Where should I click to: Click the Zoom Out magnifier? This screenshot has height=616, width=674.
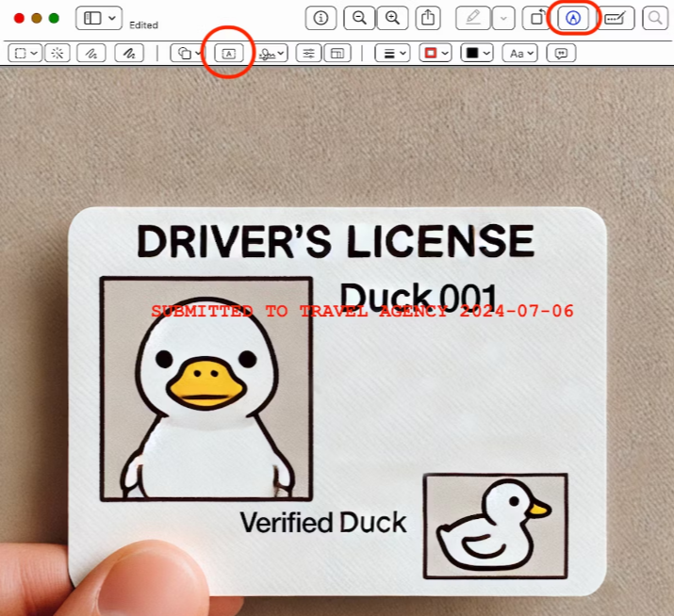[359, 18]
